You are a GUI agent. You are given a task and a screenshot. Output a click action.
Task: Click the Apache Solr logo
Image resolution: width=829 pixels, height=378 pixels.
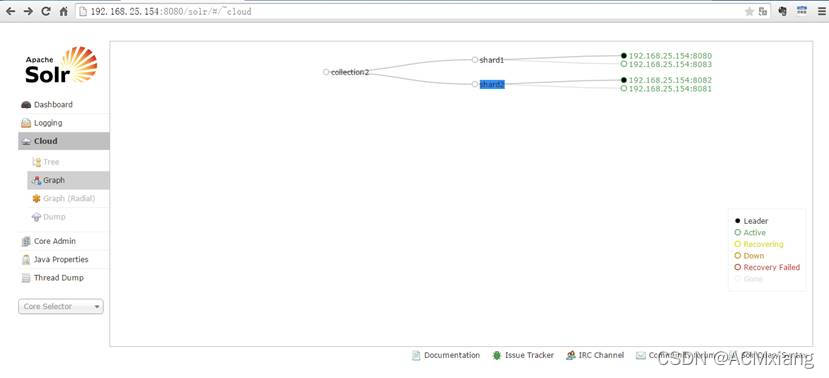(x=61, y=65)
